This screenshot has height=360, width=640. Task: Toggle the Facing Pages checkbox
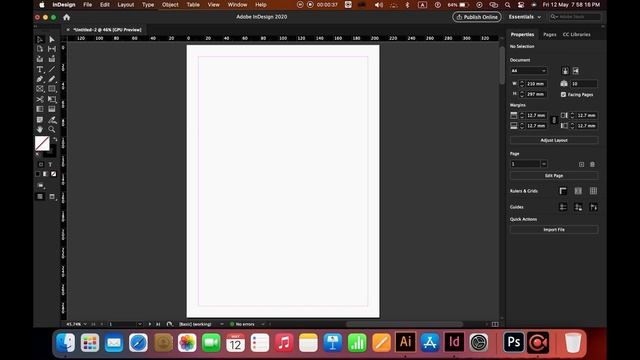point(564,95)
